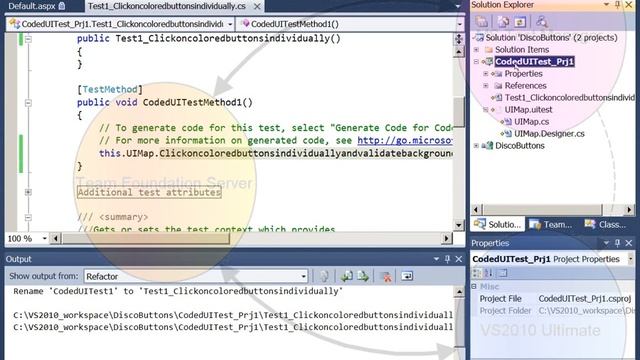The image size is (640, 360).
Task: Switch to Class View tab
Action: click(605, 224)
